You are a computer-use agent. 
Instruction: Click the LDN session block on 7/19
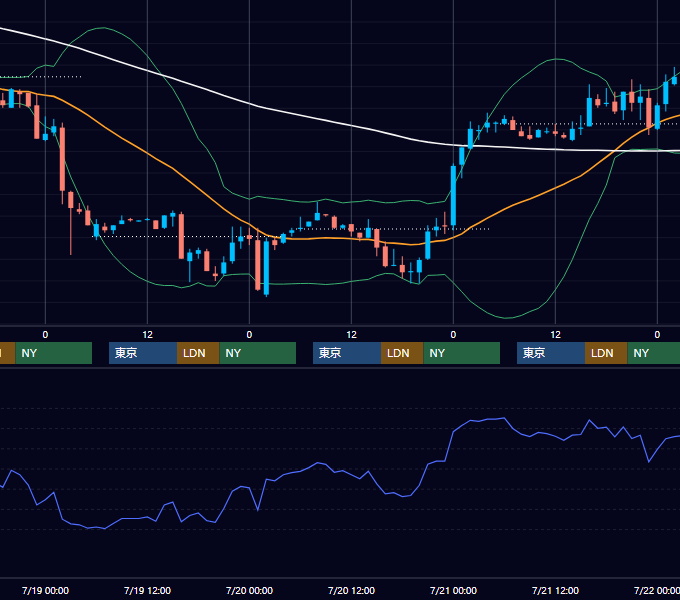(x=198, y=353)
